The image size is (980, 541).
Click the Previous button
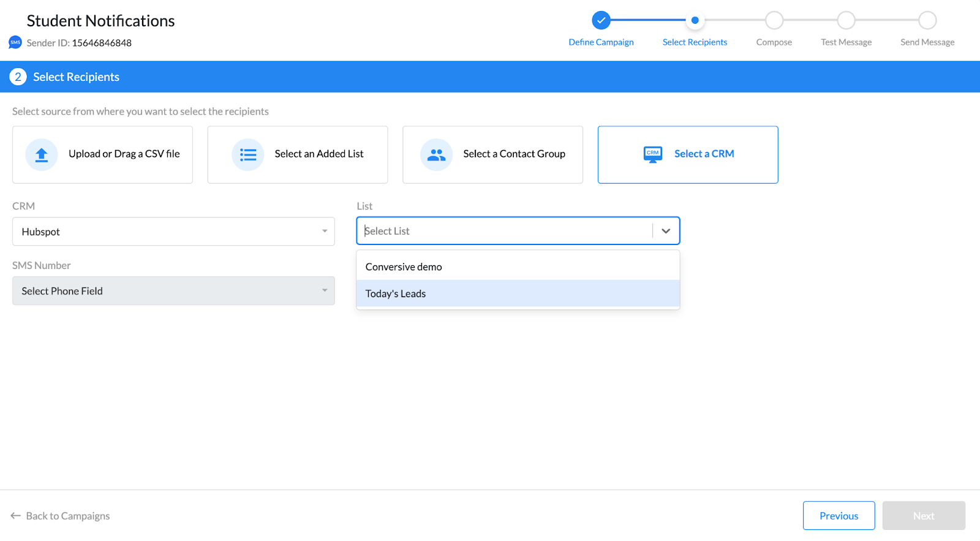click(839, 516)
